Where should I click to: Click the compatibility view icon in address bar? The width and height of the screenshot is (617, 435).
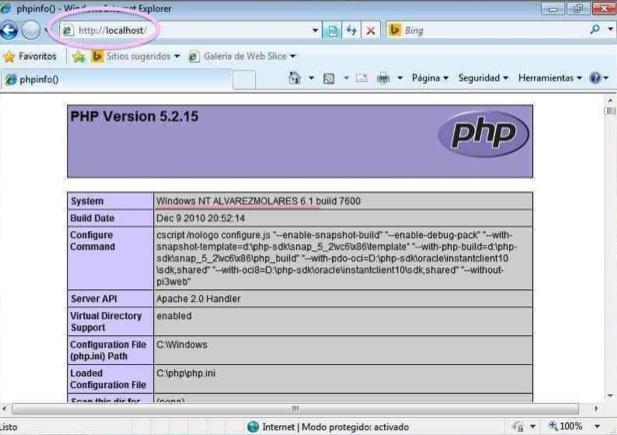pos(330,31)
